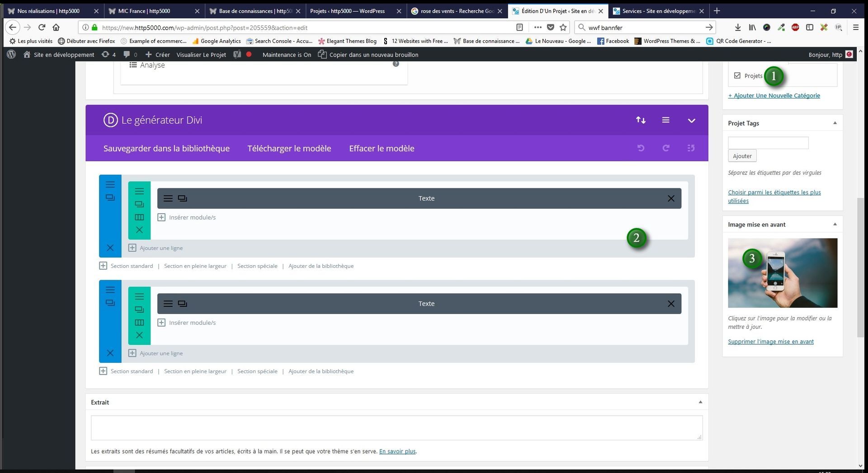Open settings of first Texte module
The image size is (868, 473).
coord(168,198)
